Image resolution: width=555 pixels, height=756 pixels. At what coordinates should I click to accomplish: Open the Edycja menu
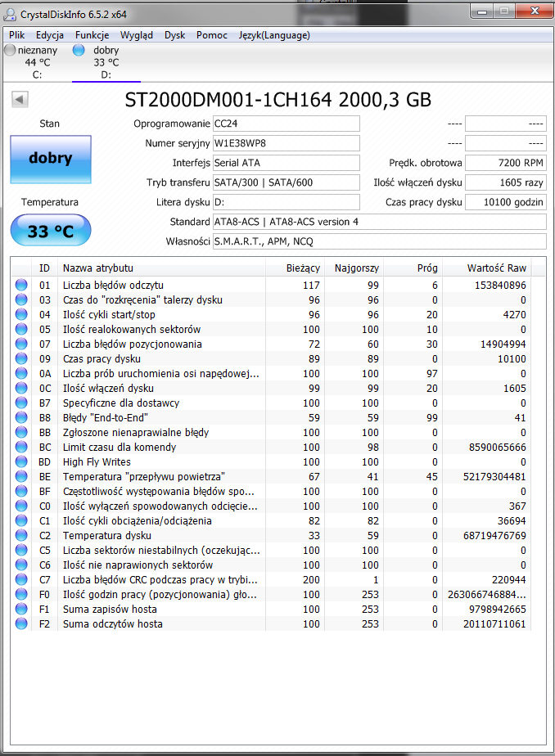click(x=50, y=35)
